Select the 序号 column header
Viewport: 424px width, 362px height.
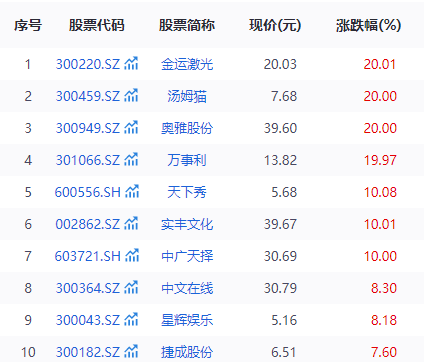click(28, 25)
